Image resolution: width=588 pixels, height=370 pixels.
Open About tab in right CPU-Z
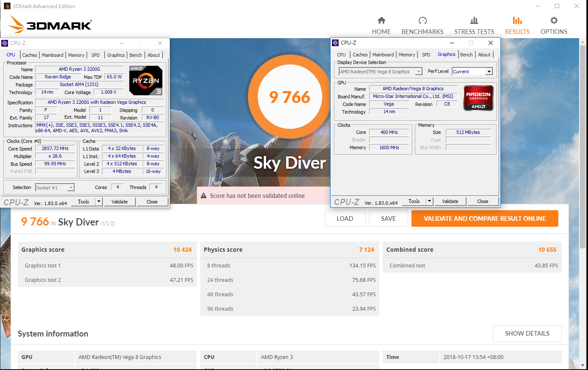point(484,55)
